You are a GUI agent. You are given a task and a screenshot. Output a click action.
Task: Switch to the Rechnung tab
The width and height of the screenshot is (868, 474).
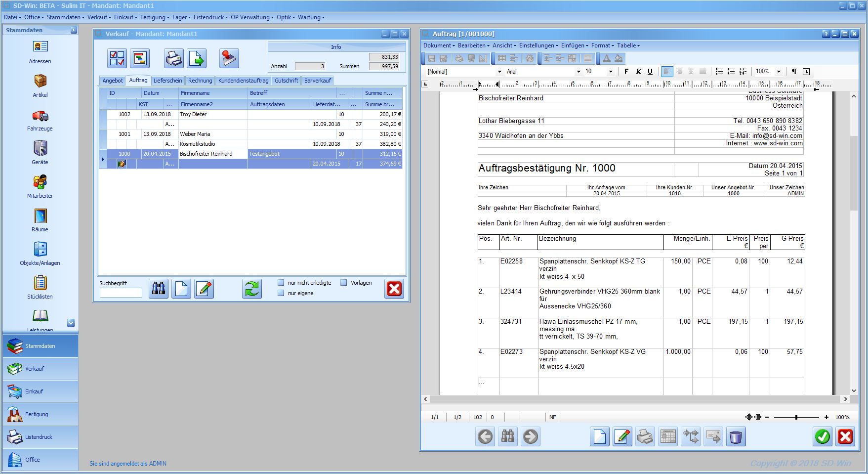click(x=200, y=81)
